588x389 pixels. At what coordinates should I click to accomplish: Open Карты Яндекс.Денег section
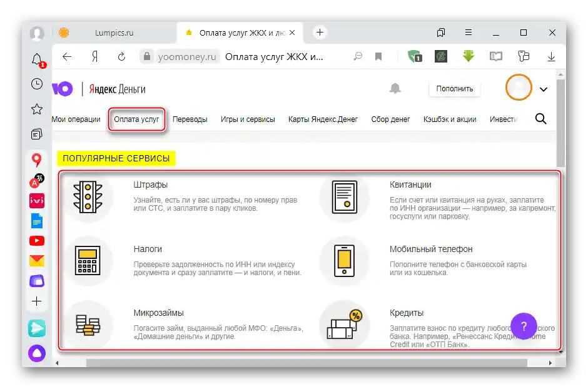[323, 119]
